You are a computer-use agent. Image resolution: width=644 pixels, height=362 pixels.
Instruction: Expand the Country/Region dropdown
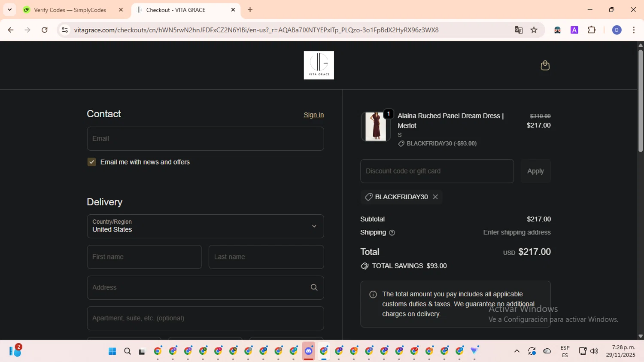pos(205,226)
